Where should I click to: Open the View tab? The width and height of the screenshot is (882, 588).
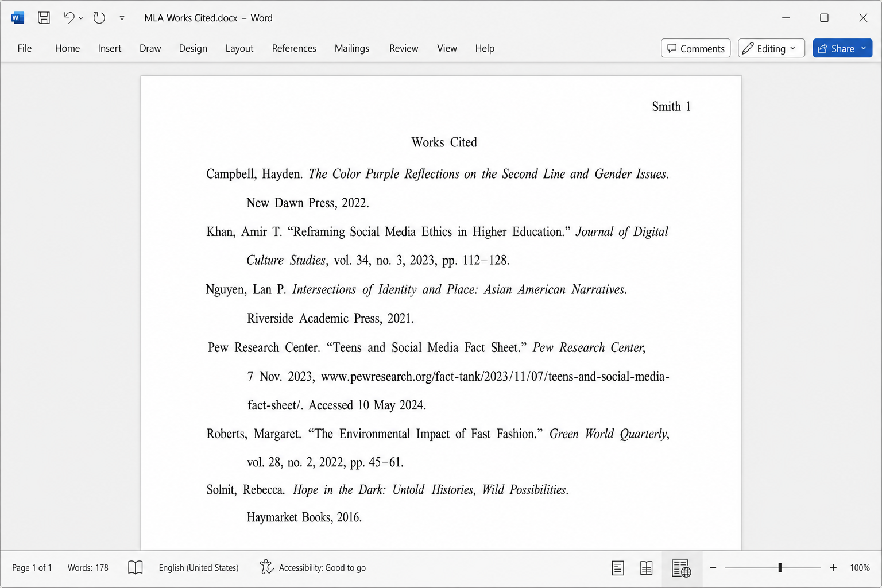(x=447, y=48)
